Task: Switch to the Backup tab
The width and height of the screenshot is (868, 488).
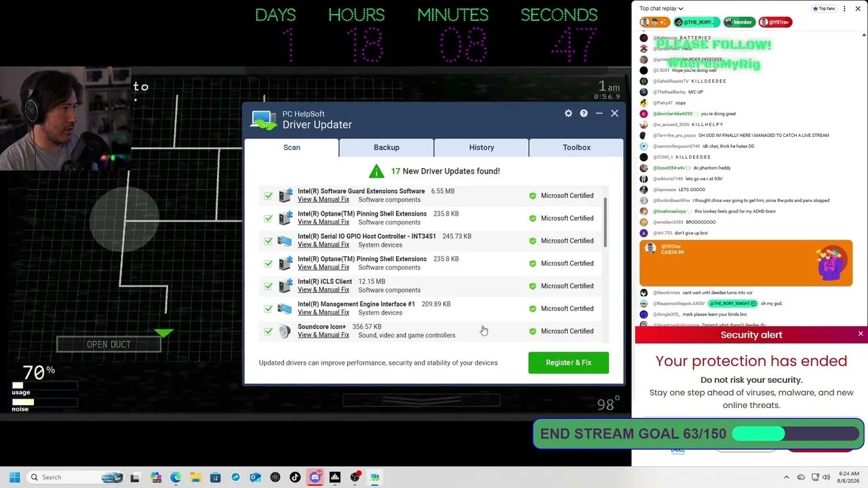Action: coord(387,147)
